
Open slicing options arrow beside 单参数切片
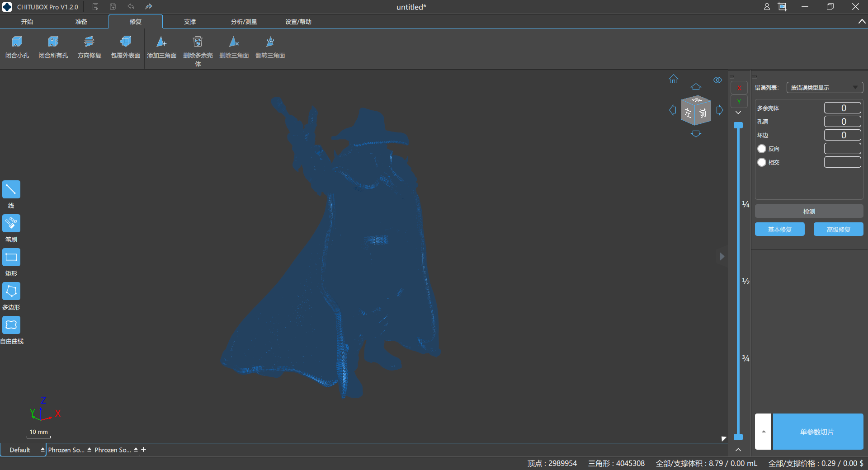coord(763,432)
